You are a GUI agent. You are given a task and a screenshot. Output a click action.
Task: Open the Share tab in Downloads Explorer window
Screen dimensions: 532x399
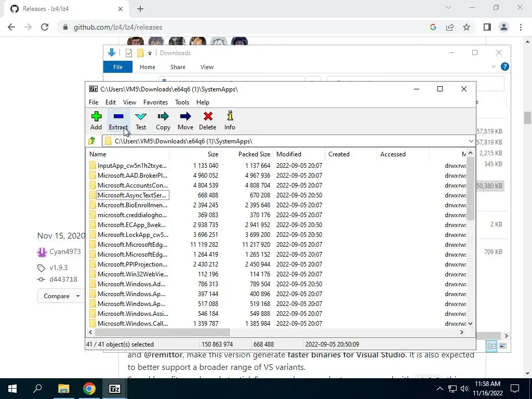point(178,67)
